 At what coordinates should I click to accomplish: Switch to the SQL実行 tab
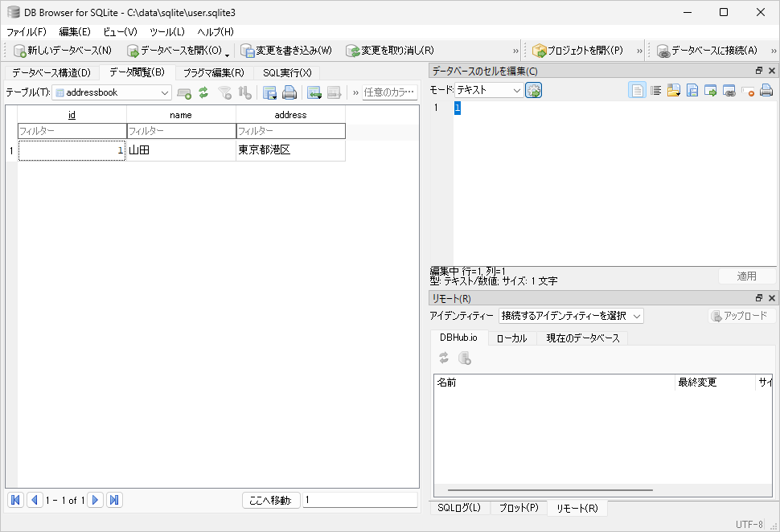[x=286, y=73]
